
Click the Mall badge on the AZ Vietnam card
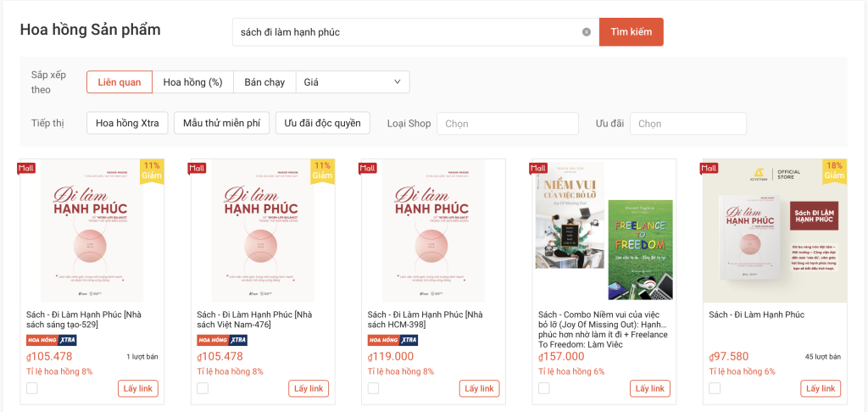[709, 168]
